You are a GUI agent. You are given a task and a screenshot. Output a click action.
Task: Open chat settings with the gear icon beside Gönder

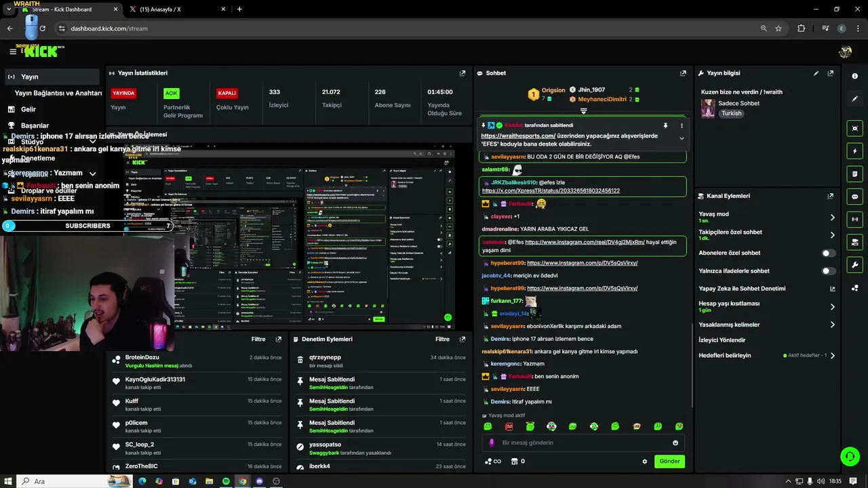[645, 462]
